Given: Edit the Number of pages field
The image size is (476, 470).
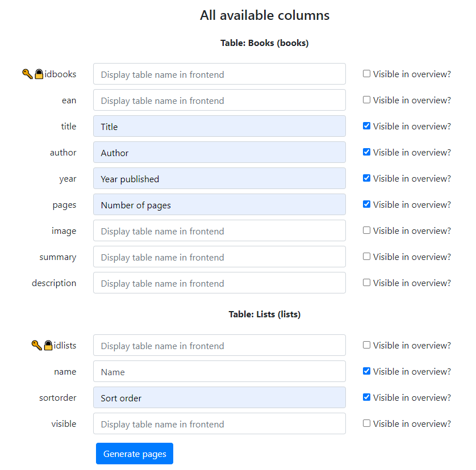Looking at the screenshot, I should [x=219, y=204].
